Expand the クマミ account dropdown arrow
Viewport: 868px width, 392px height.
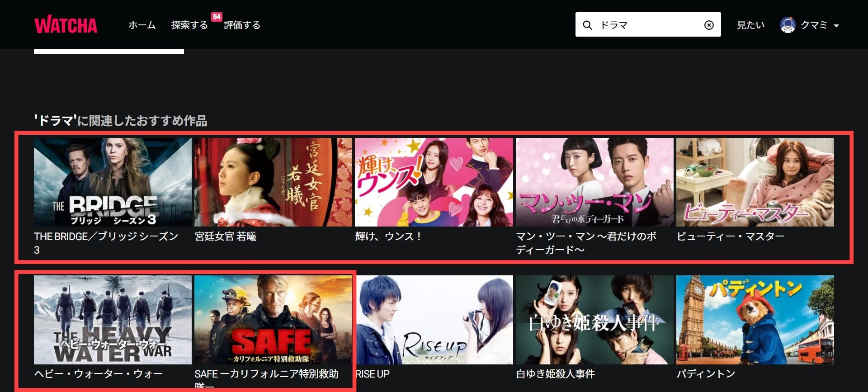click(836, 26)
